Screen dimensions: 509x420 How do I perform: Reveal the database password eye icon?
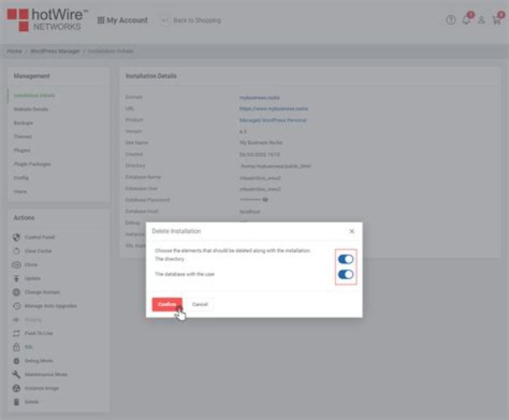tap(265, 199)
